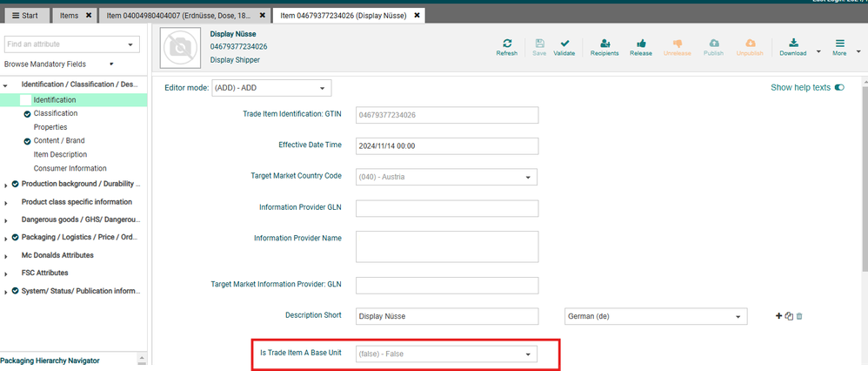This screenshot has height=371, width=868.
Task: Click Target Market Information Provider GLN field
Action: tap(447, 285)
